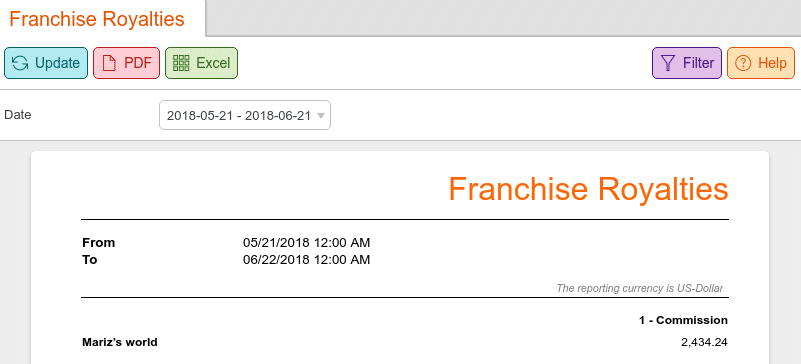Click the Franchise Royalties report heading
The image size is (801, 364).
588,188
